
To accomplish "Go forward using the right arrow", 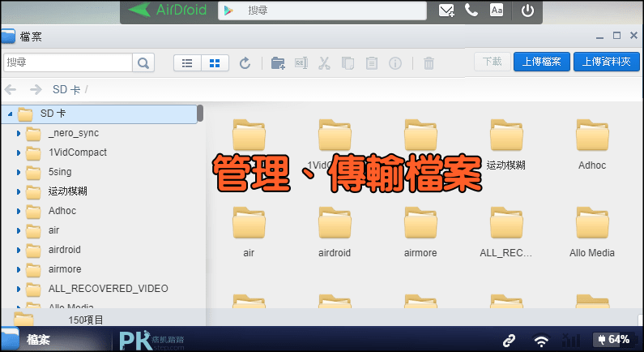I will click(36, 89).
